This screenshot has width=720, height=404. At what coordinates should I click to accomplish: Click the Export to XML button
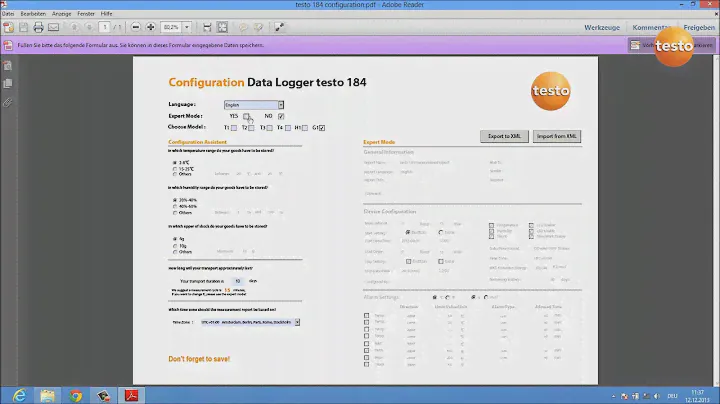(504, 136)
